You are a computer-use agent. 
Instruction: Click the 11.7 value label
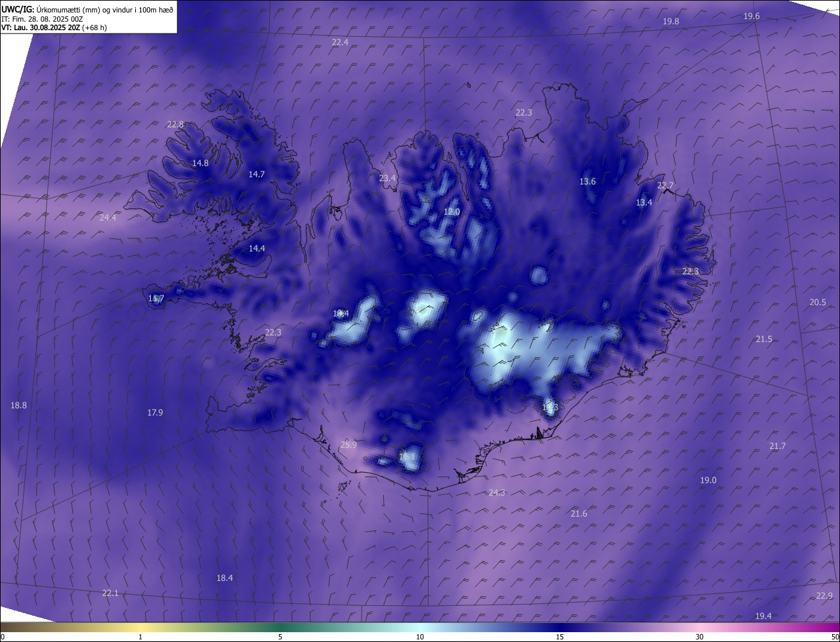coord(156,299)
